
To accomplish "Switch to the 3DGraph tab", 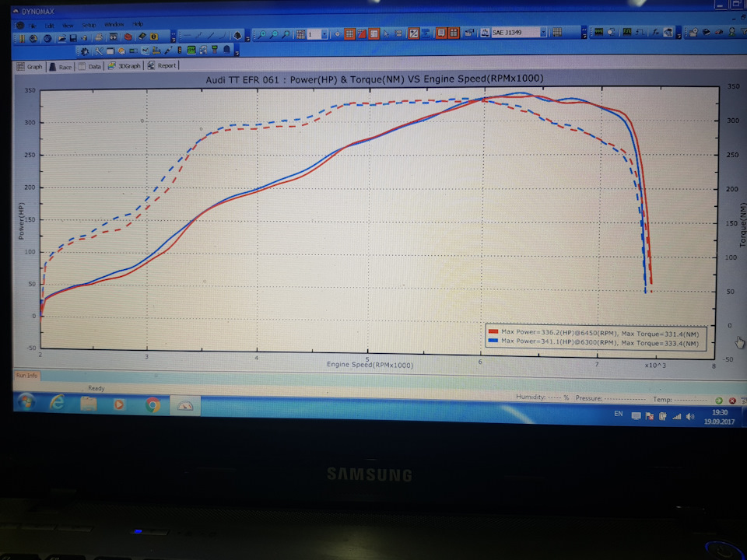I will (124, 65).
